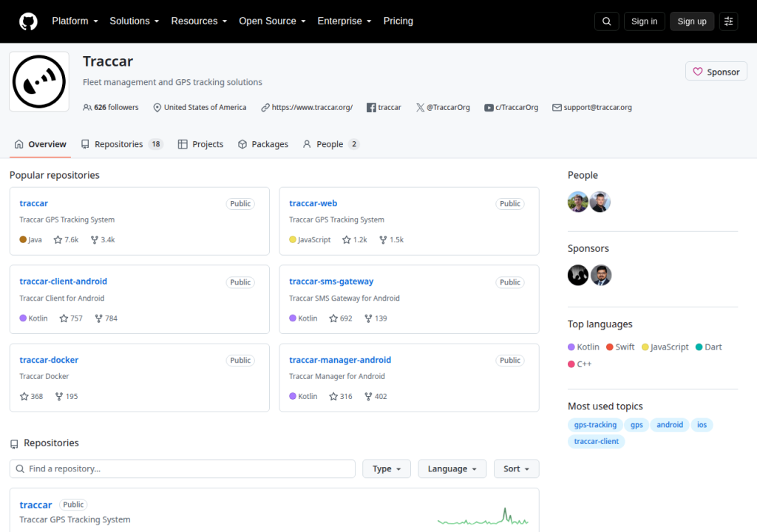Image resolution: width=757 pixels, height=532 pixels.
Task: Open the Traccar organization avatar
Action: (39, 81)
